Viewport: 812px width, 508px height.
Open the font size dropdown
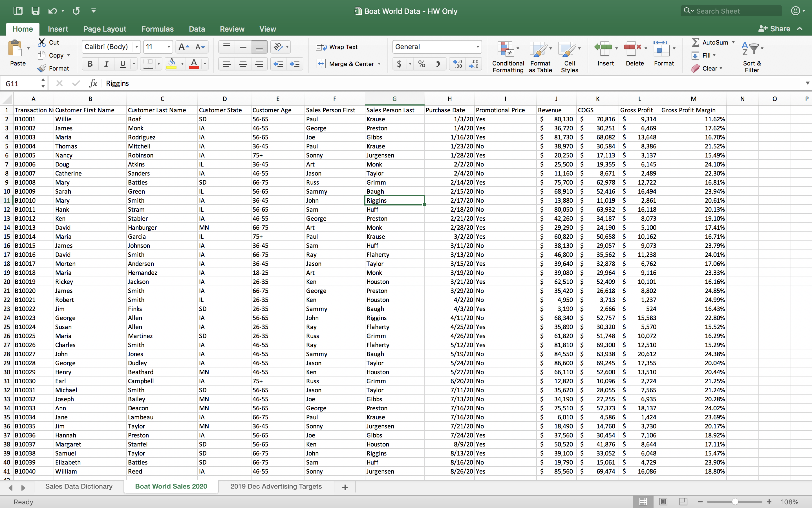point(169,47)
